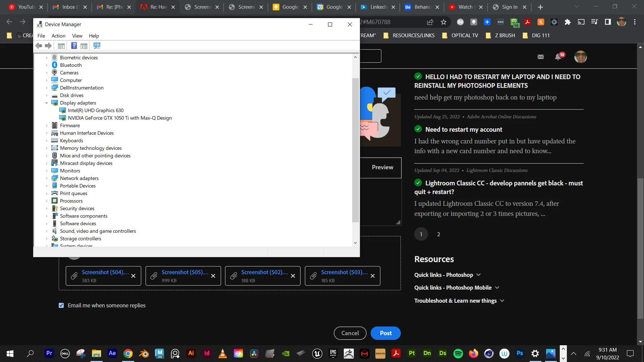Click the Help toolbar icon in Device Manager
Viewport: 644px width, 362px height.
74,46
